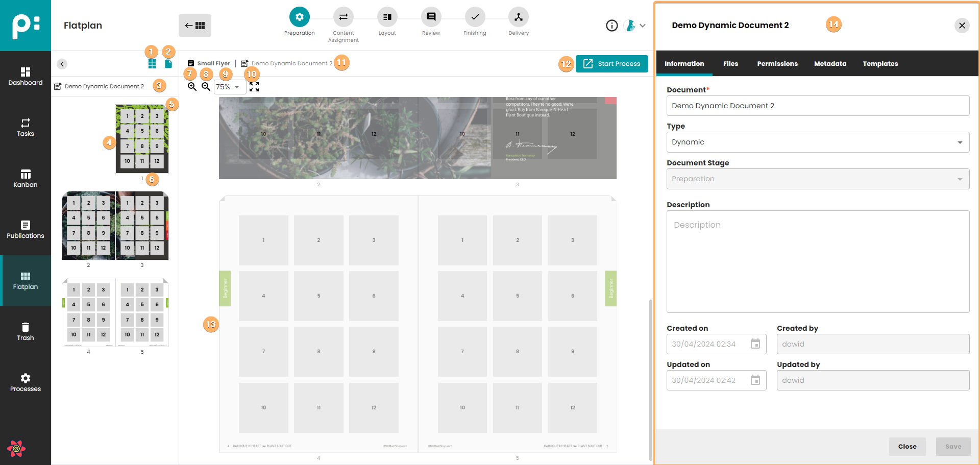Viewport: 980px width, 465px height.
Task: Click the zoom in magnifier icon
Action: coord(192,87)
